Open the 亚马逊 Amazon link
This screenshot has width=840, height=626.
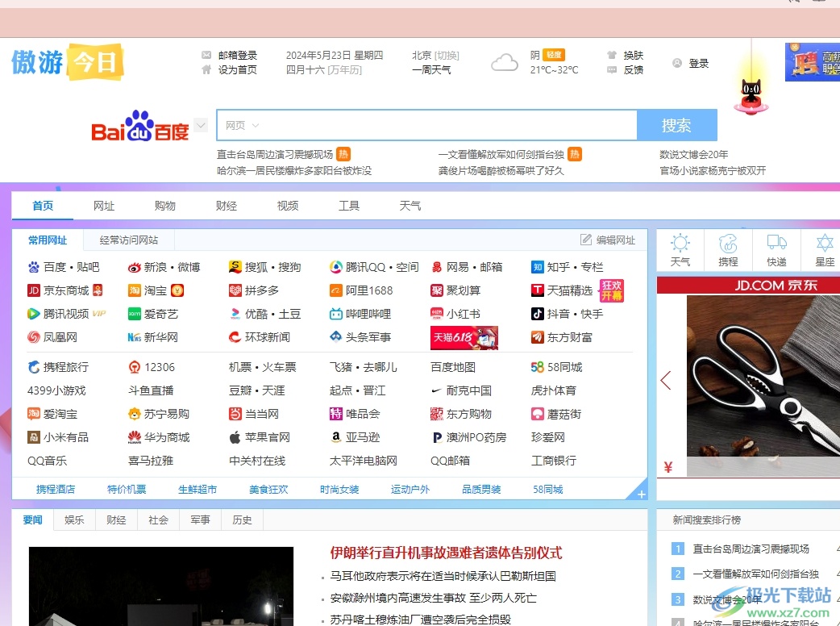tap(363, 437)
